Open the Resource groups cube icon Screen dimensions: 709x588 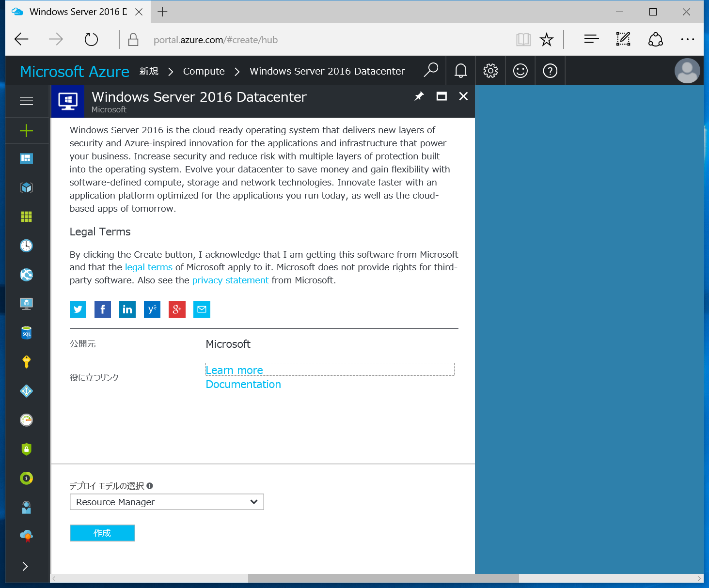[26, 187]
